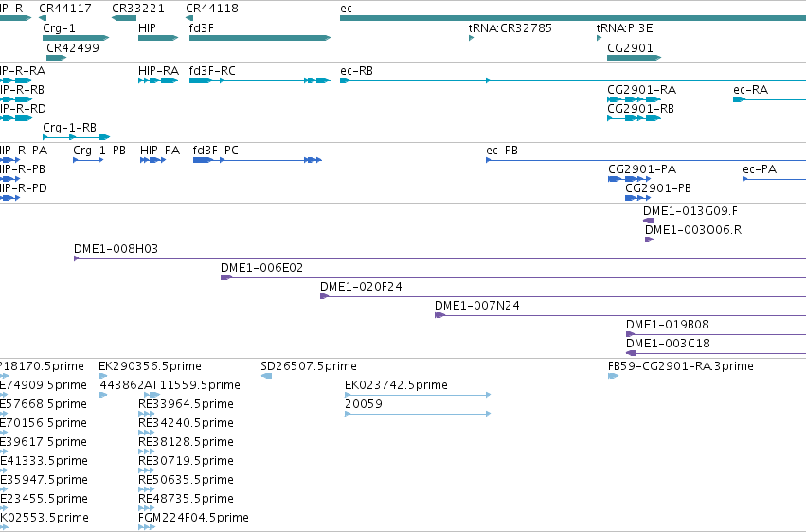Select the EK023742.5prime EST feature
Image resolution: width=806 pixels, height=532 pixels.
pos(418,395)
